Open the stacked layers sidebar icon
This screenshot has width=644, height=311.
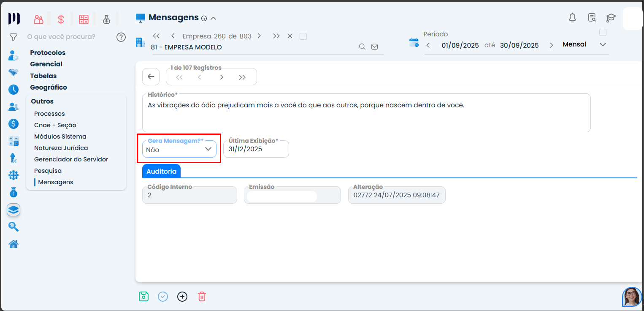pos(14,210)
